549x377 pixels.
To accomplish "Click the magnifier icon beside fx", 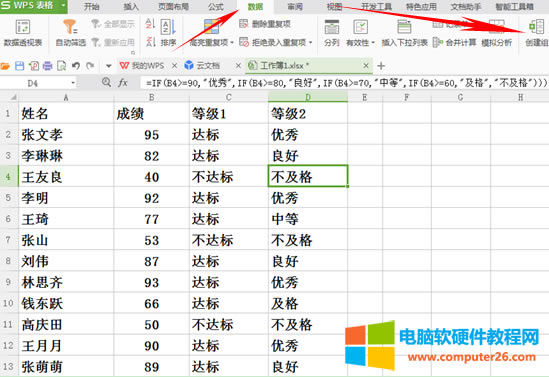I will (x=106, y=83).
